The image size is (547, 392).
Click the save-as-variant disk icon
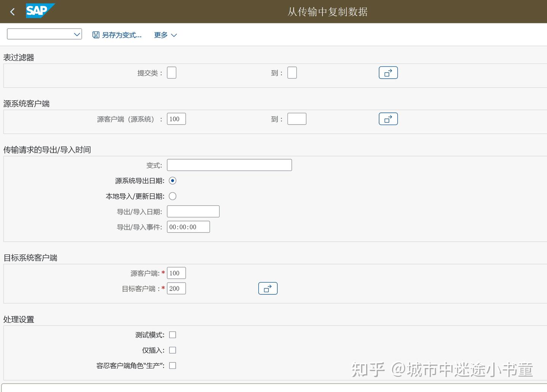(95, 35)
